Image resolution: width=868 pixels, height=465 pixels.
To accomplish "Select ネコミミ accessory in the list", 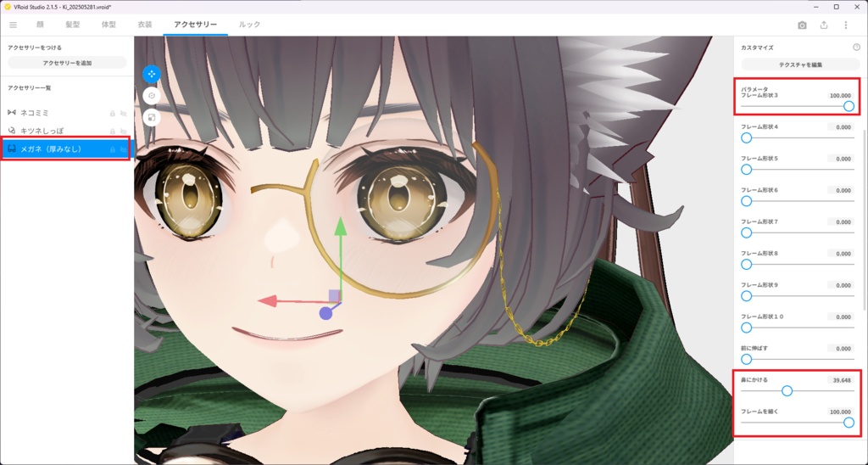I will click(x=67, y=113).
